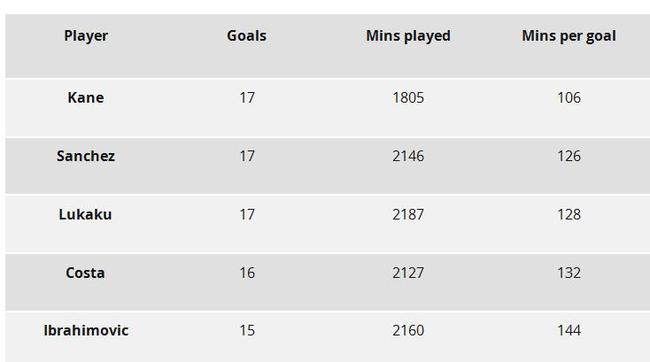
Task: Click the Player column header
Action: coord(86,36)
